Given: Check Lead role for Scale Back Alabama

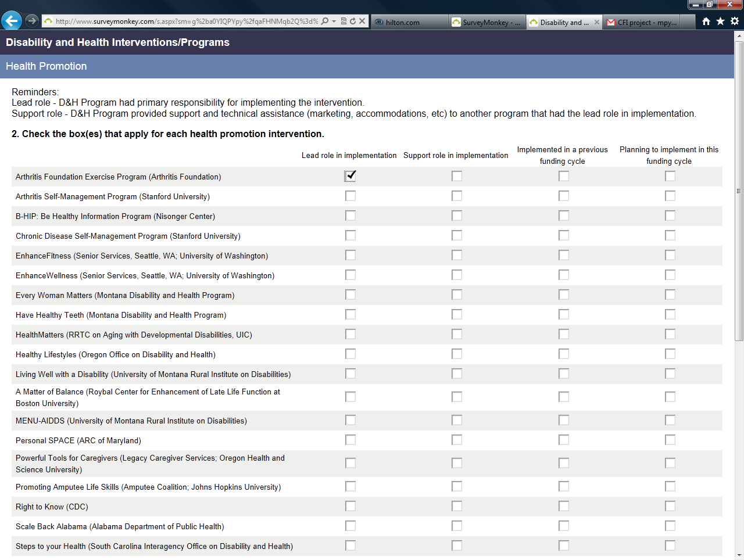Looking at the screenshot, I should (x=350, y=526).
